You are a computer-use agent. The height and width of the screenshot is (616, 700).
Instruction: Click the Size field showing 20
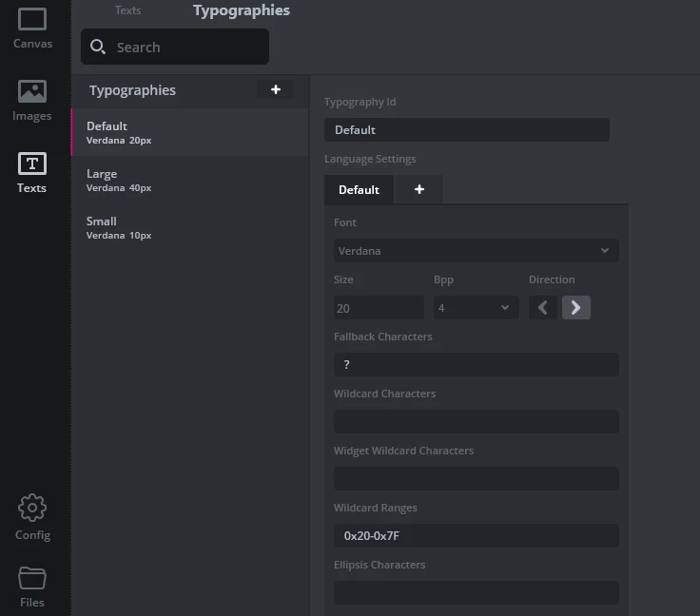(379, 307)
